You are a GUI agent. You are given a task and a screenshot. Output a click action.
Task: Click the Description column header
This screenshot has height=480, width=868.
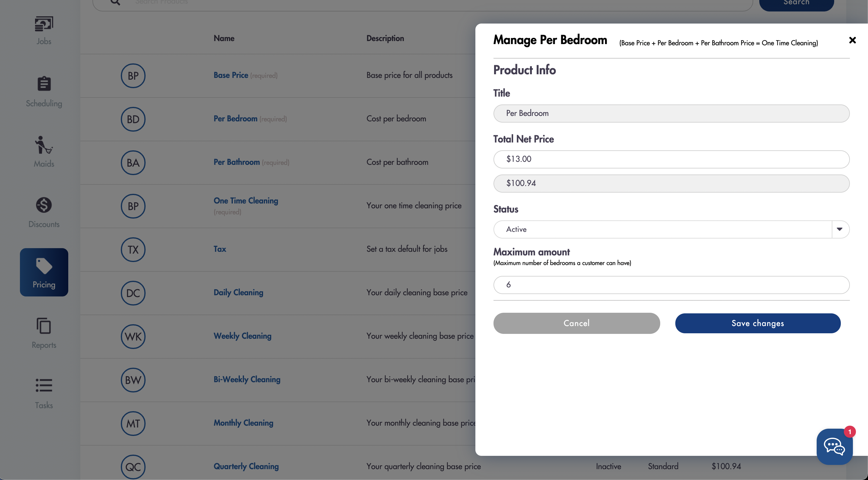(385, 38)
